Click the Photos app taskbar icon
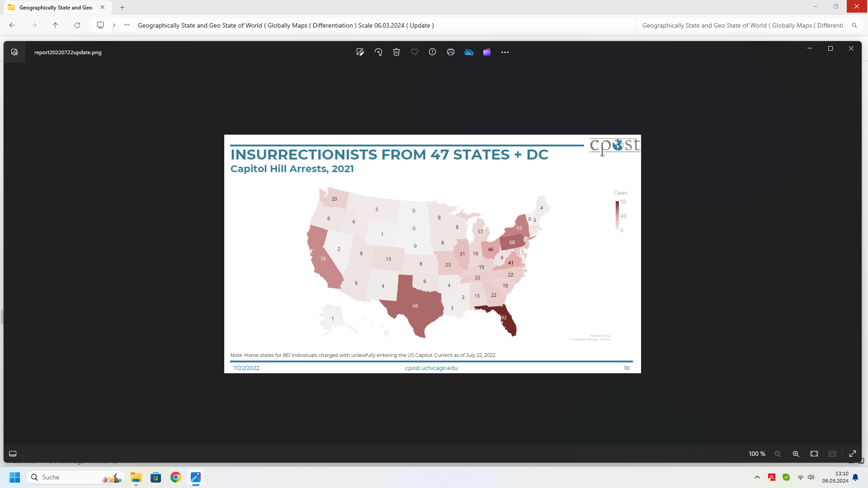 (196, 477)
